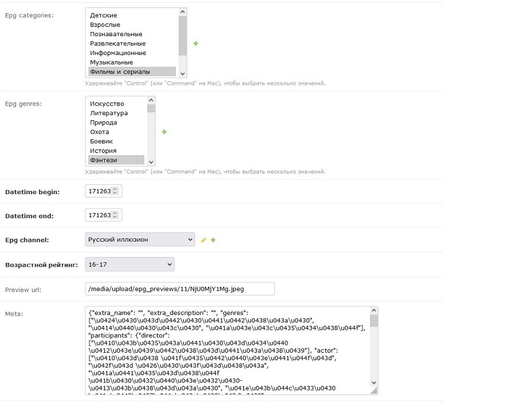Click the Meta textarea scrollbar thumb
This screenshot has width=532, height=402.
pyautogui.click(x=374, y=321)
